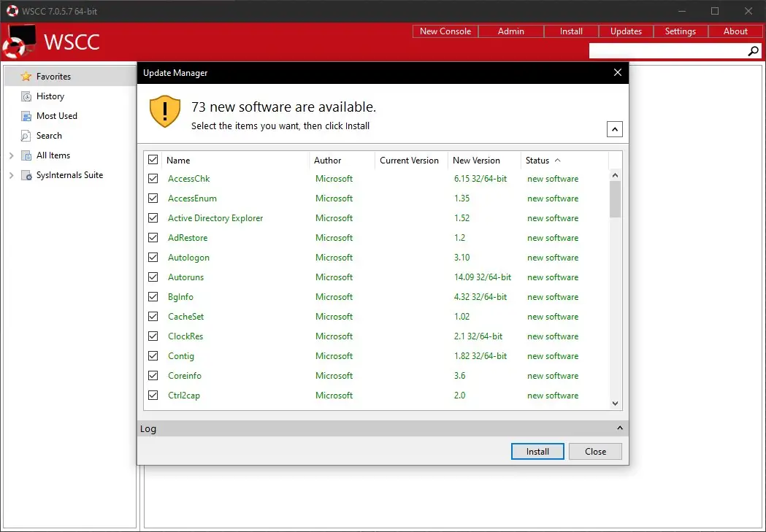Image resolution: width=766 pixels, height=532 pixels.
Task: Uncheck the BgInfo checkbox
Action: (x=153, y=297)
